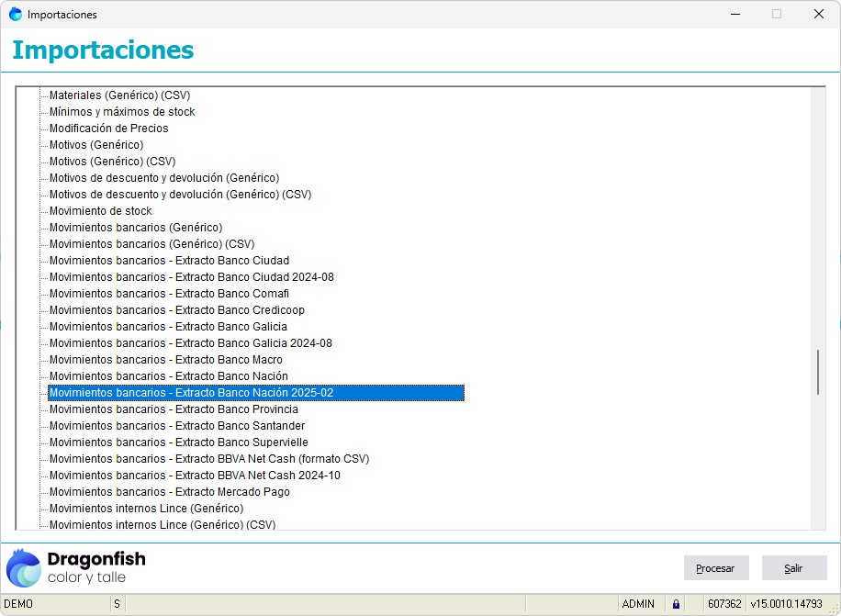The height and width of the screenshot is (616, 841).
Task: Select Materiales (Genérico) (CSV) item
Action: (x=119, y=95)
